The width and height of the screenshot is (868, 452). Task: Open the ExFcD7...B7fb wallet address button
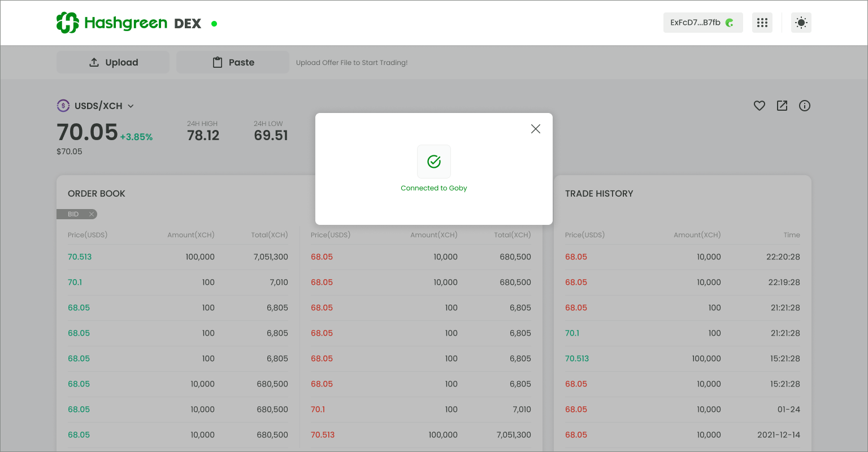(703, 23)
